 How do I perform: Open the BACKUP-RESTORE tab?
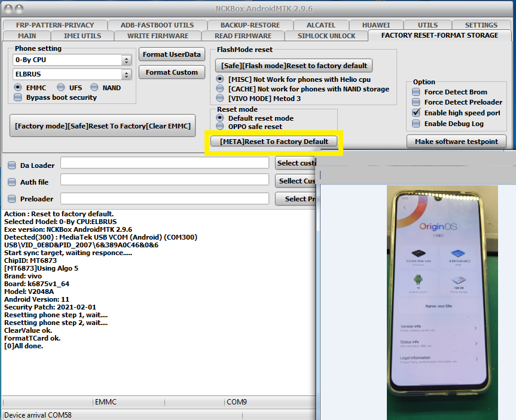(x=250, y=25)
